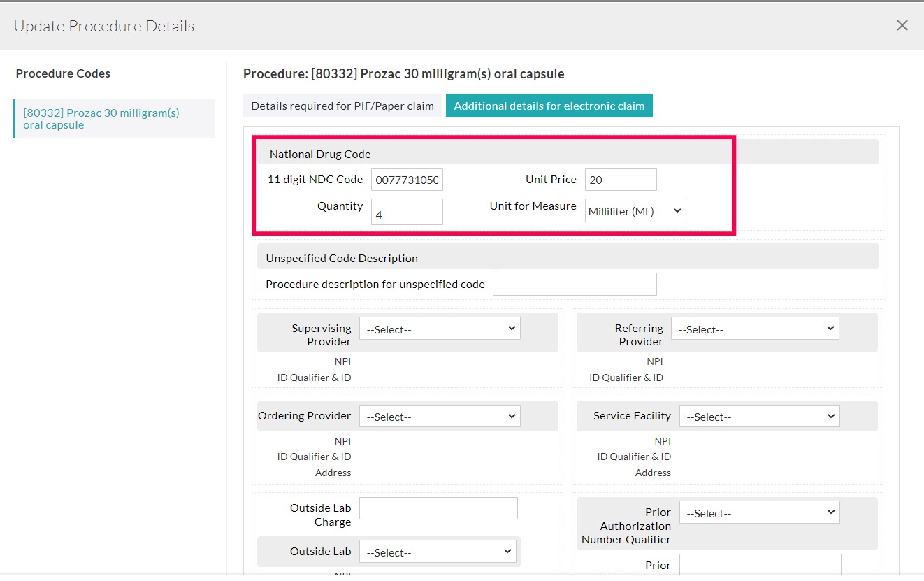The height and width of the screenshot is (581, 924).
Task: Click procedure description for unspecified code field
Action: (x=575, y=284)
